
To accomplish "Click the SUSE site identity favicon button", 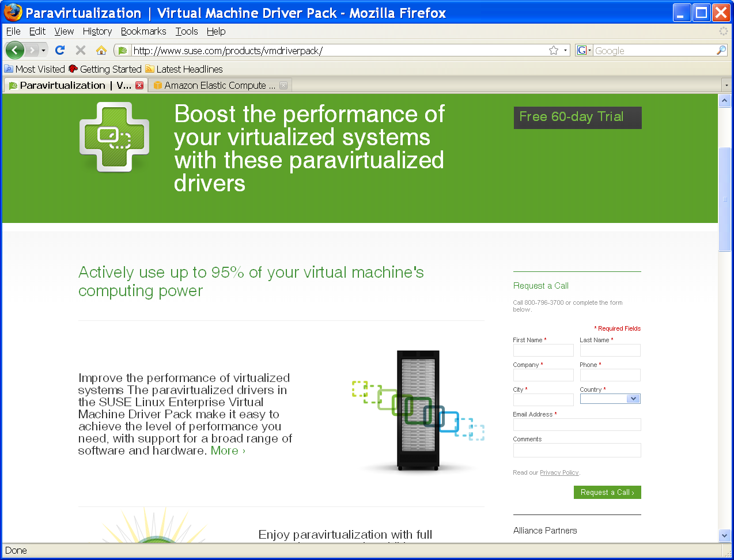I will (x=123, y=51).
